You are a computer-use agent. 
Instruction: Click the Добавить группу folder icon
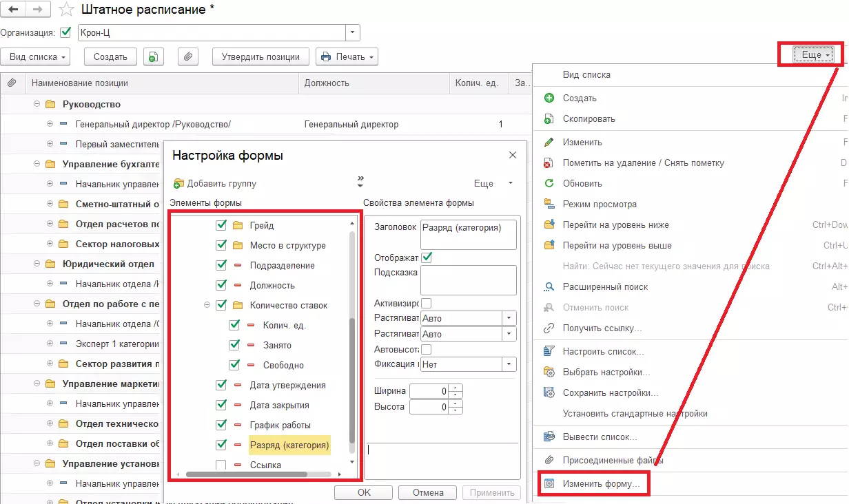178,184
